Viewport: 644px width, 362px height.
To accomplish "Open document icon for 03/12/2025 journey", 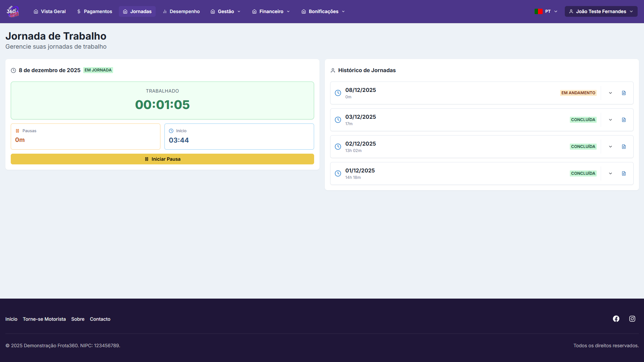I will (x=624, y=120).
